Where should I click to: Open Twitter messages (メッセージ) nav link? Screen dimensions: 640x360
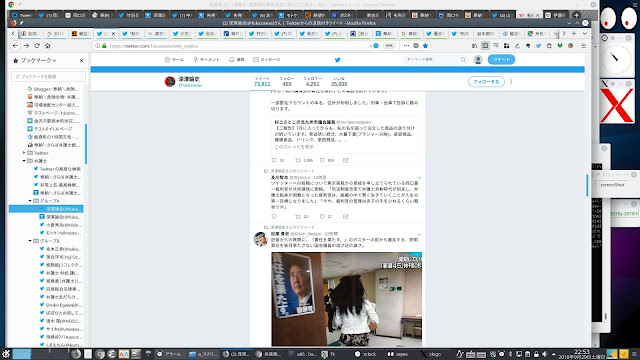point(267,60)
